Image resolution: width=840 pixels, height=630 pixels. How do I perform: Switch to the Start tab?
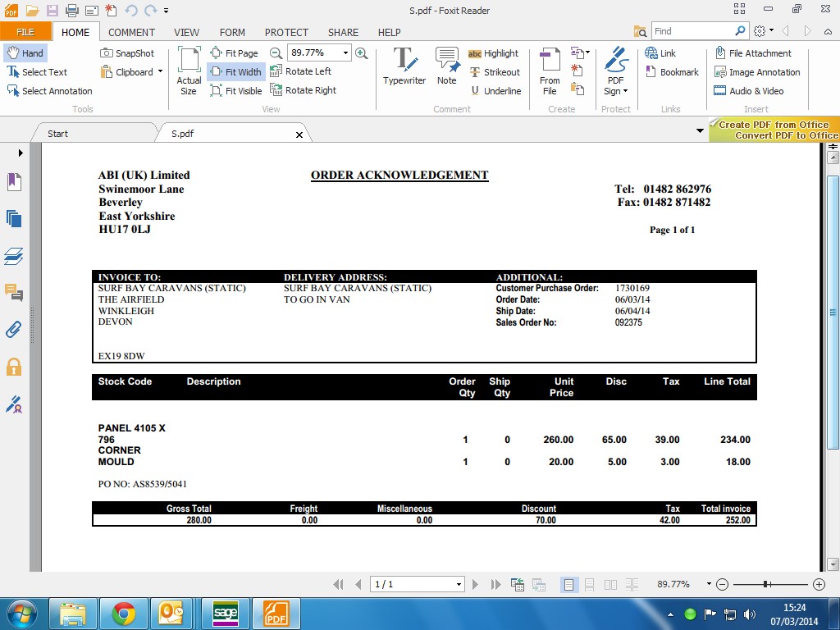[x=57, y=134]
